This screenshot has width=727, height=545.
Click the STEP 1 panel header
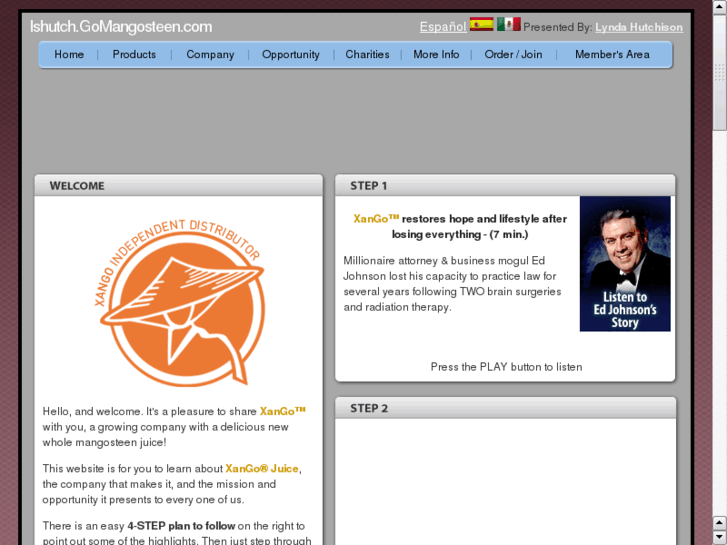coord(505,186)
